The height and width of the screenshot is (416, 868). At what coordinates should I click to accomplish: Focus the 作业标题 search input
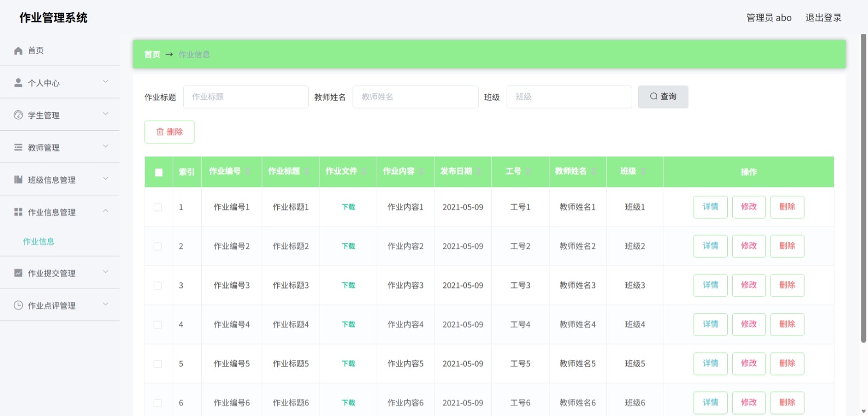pos(246,97)
